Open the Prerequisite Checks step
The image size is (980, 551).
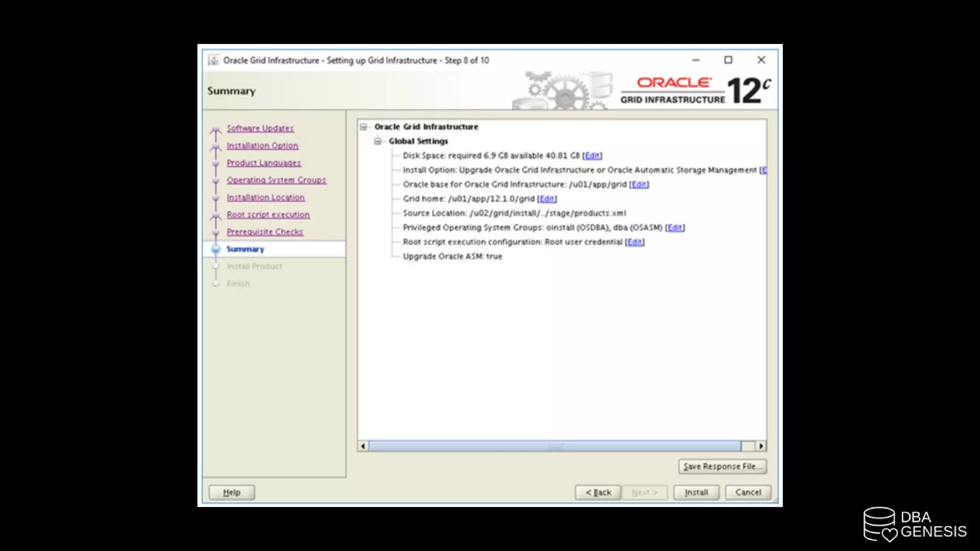tap(265, 232)
